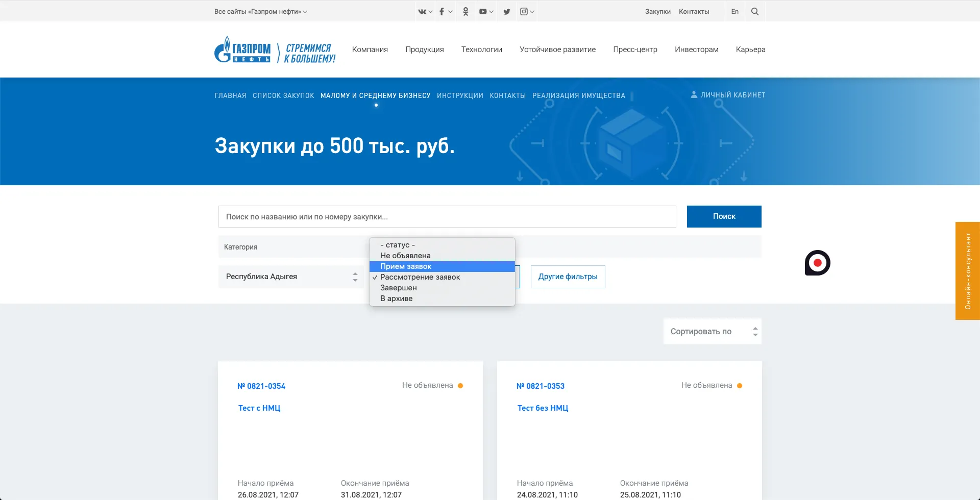Open the VK social media icon
Screen dimensions: 980x500
click(421, 11)
